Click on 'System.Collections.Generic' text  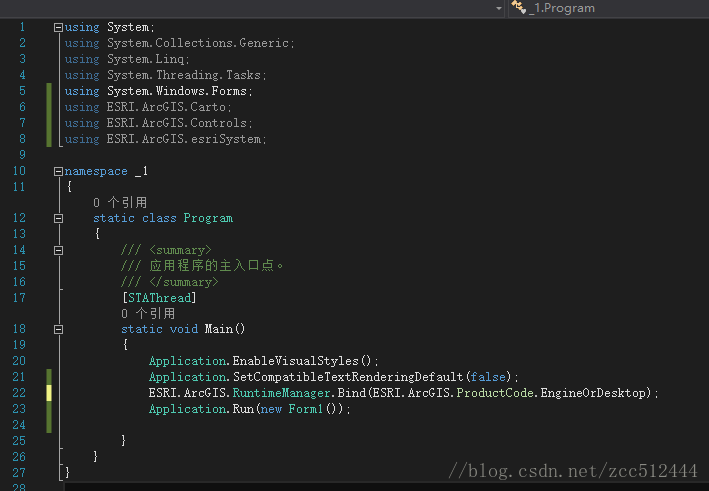pyautogui.click(x=198, y=43)
